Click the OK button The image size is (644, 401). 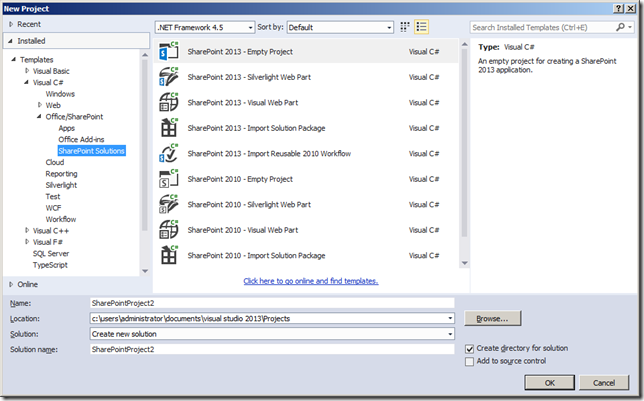click(550, 383)
